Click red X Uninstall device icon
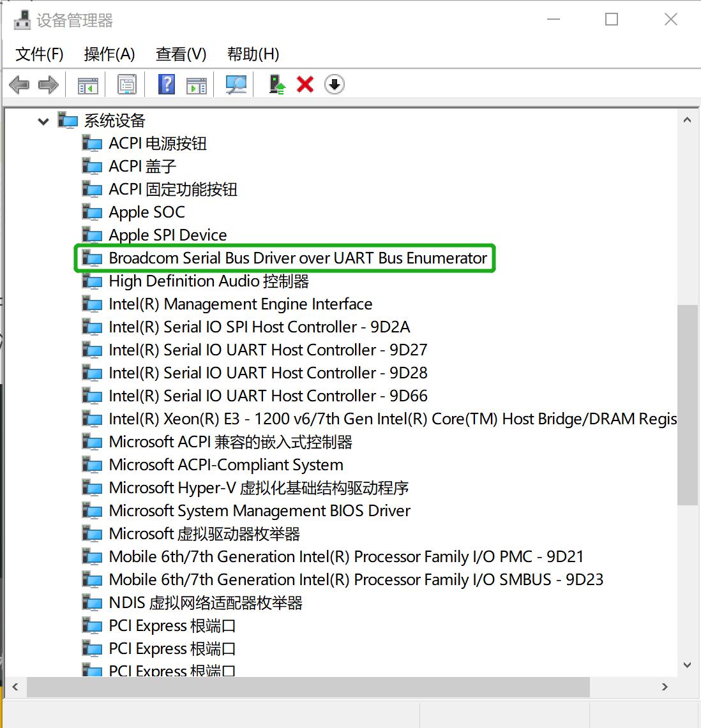The image size is (701, 728). 305,84
